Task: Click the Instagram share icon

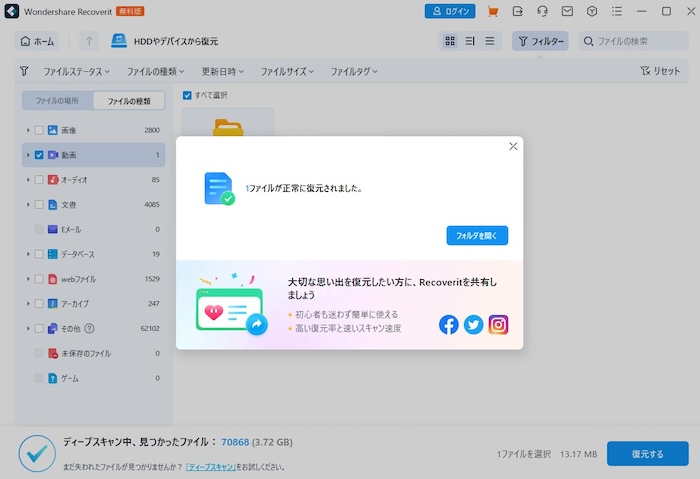Action: (x=498, y=324)
